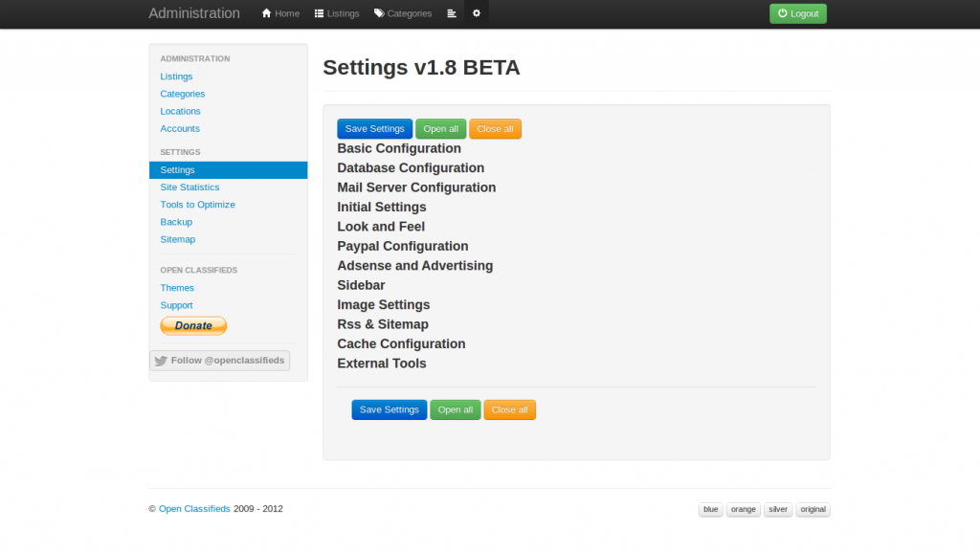Screen dimensions: 980x551
Task: Expand the Paypal Configuration section
Action: pos(403,246)
